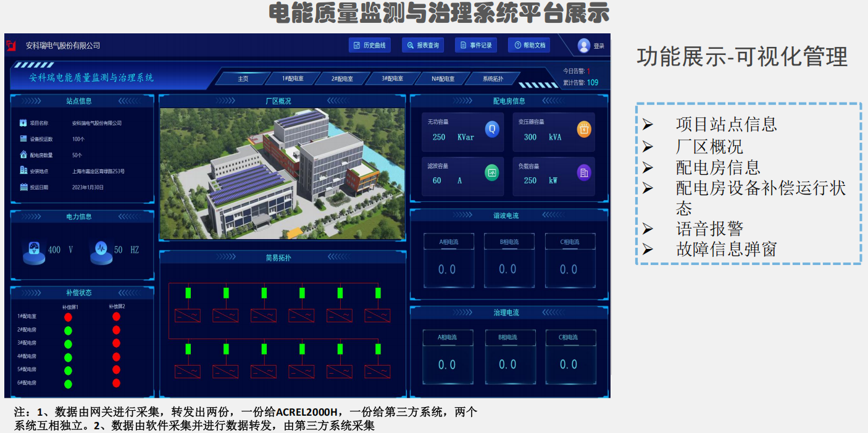
Task: Click the 厂区概况 campus 3D image
Action: coord(282,174)
